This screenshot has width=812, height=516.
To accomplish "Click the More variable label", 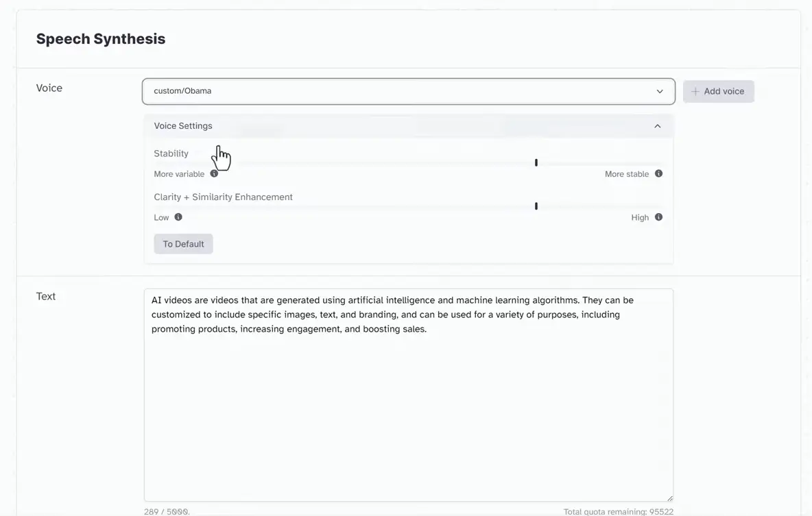I will [x=179, y=174].
